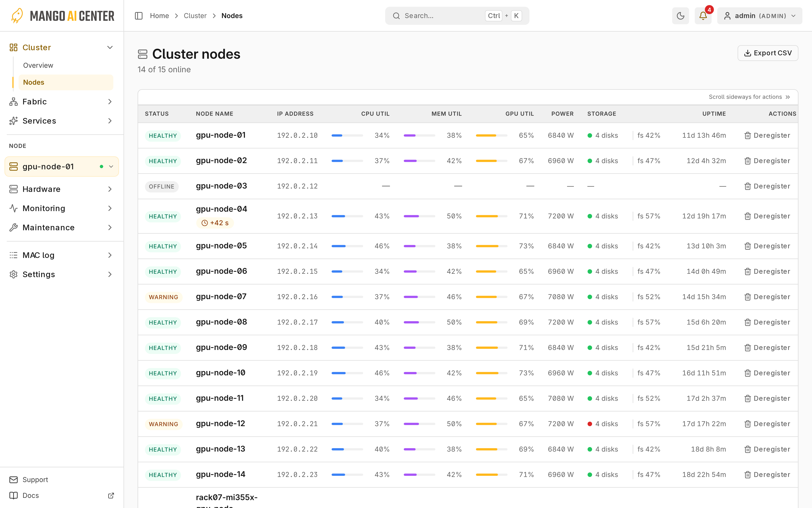Click the red disk status dot for gpu-node-12
This screenshot has height=508, width=812.
(x=589, y=424)
